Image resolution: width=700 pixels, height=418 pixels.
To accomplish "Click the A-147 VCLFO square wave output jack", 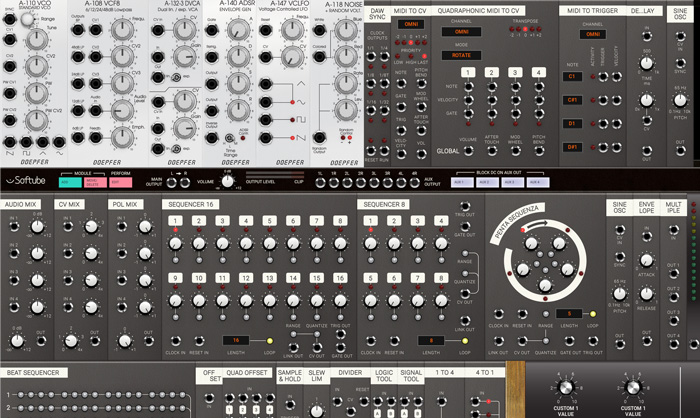I will click(266, 120).
